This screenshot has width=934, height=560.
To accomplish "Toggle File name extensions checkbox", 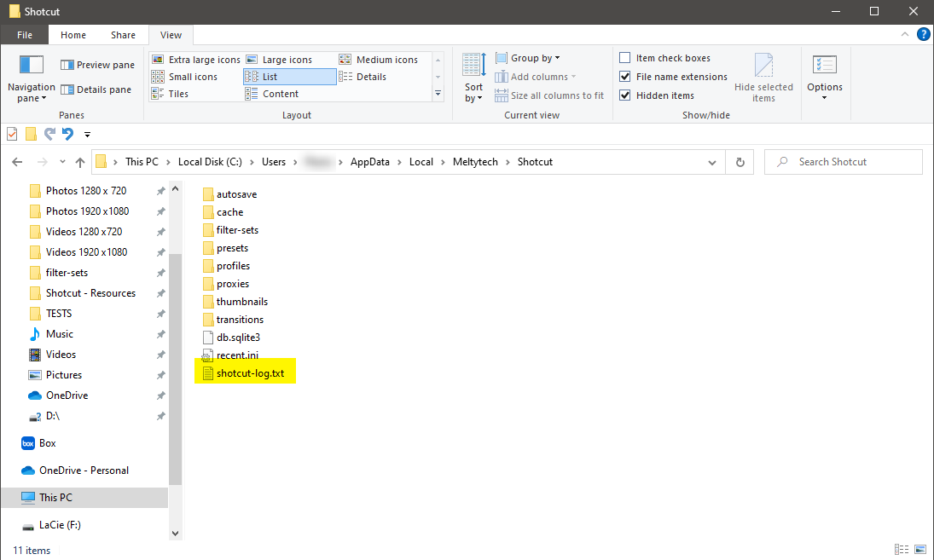I will [625, 76].
